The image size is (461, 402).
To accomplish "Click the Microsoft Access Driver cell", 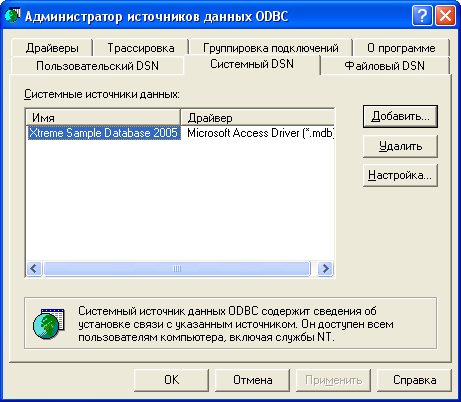I will 260,133.
